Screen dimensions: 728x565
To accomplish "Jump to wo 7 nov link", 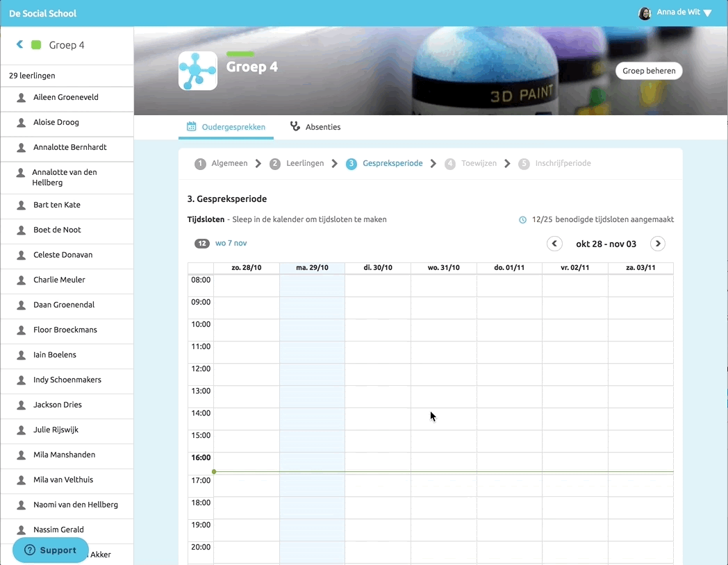I will [231, 244].
